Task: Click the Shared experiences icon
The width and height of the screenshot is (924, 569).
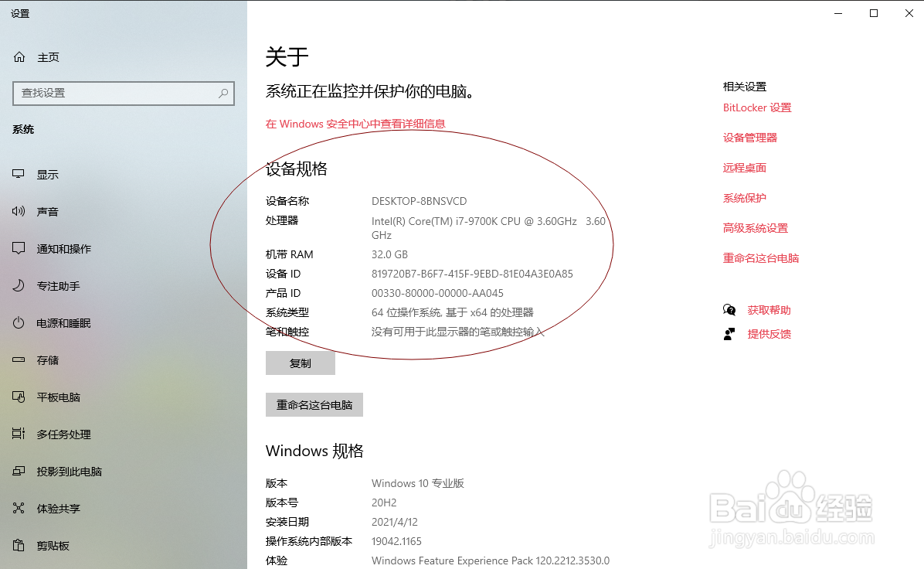Action: 19,508
